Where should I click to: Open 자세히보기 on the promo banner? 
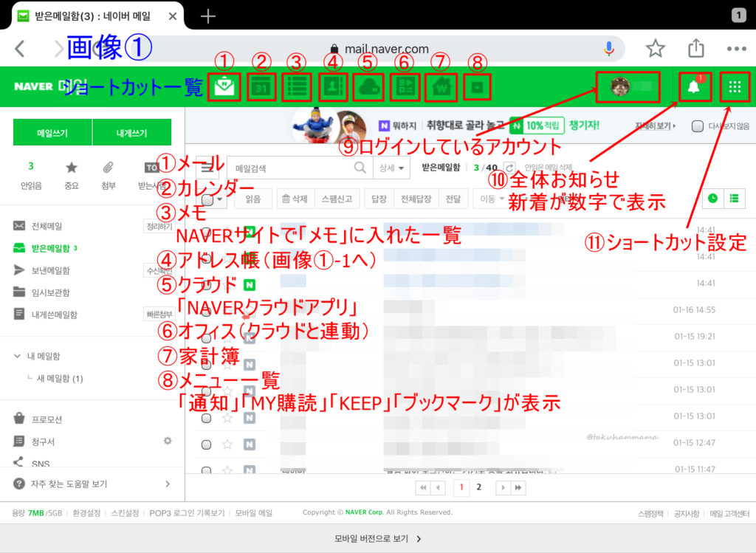(x=655, y=126)
